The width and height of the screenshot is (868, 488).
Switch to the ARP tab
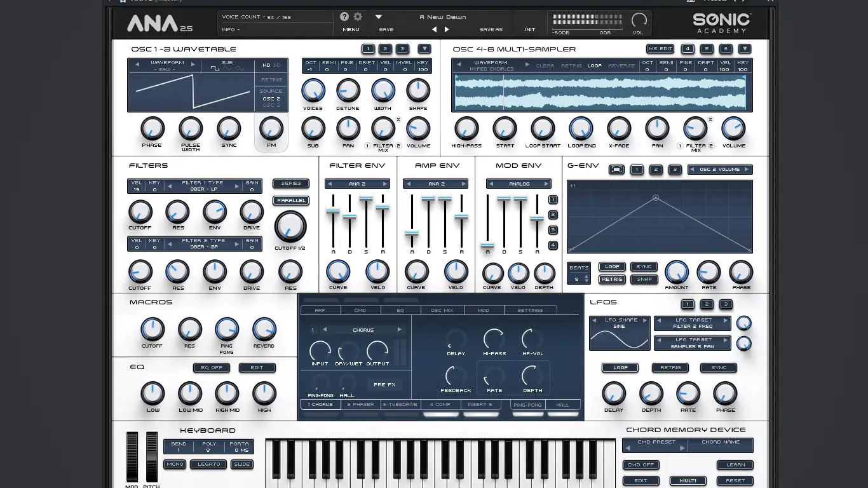pyautogui.click(x=321, y=310)
